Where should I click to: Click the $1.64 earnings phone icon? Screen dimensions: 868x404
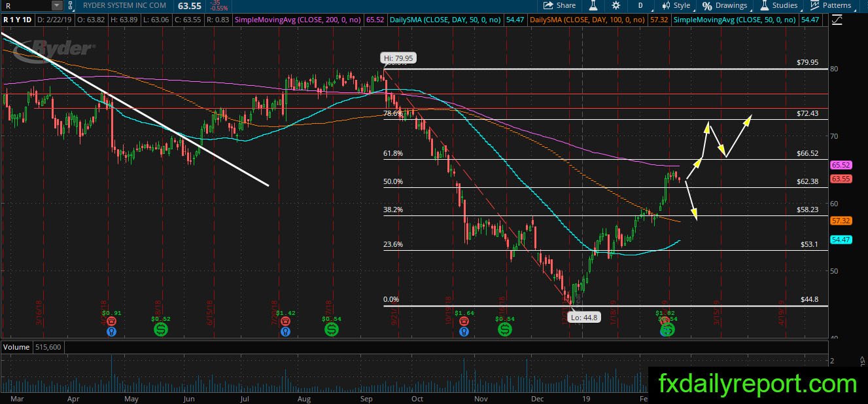point(463,321)
